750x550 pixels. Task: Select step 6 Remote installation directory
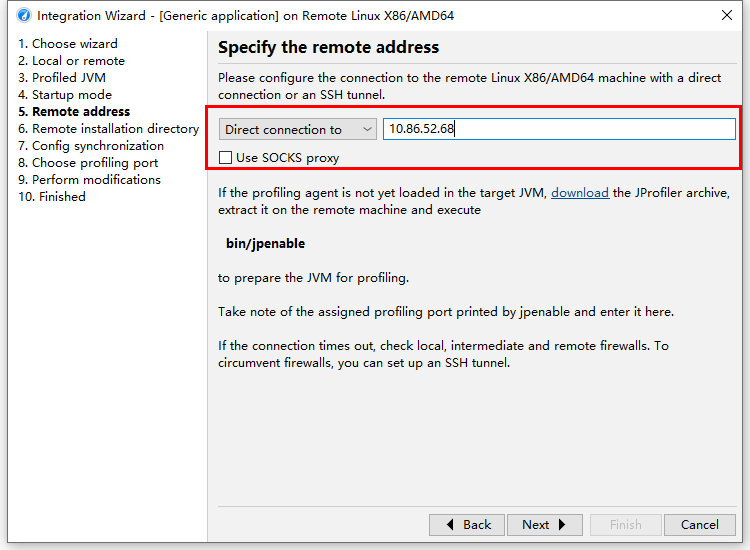click(108, 129)
